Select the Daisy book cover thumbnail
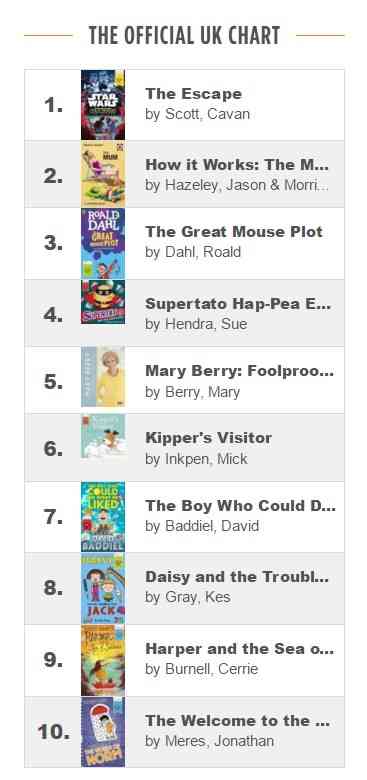Viewport: 367px width, 780px height. (x=103, y=588)
